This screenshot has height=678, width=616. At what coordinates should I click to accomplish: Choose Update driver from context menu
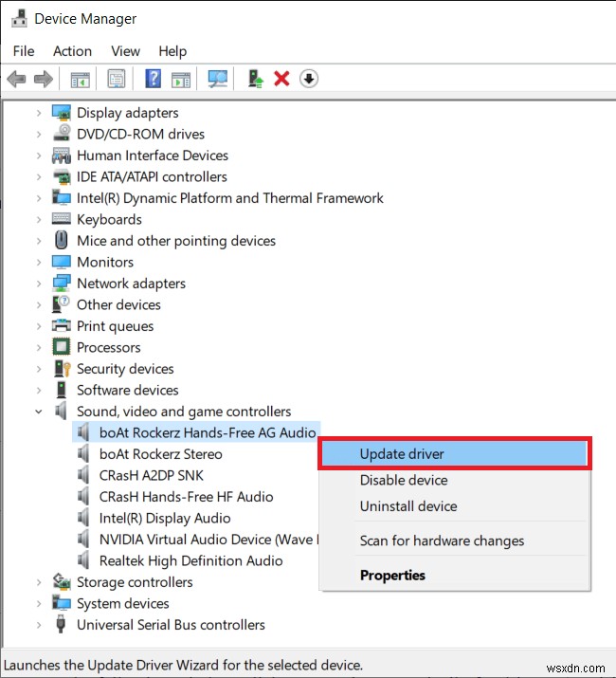(454, 453)
